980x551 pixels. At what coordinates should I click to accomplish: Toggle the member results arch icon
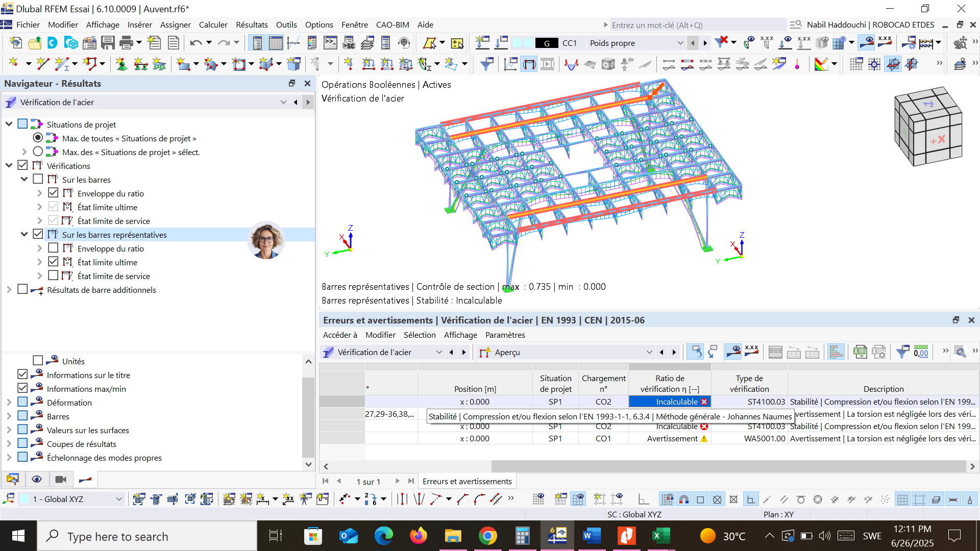[x=529, y=64]
